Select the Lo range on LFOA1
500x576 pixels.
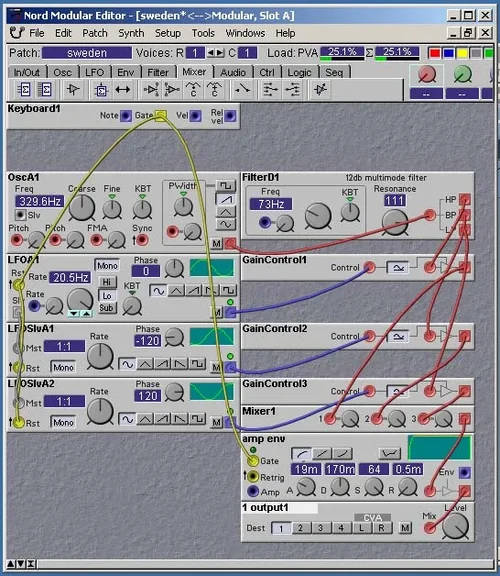point(107,296)
